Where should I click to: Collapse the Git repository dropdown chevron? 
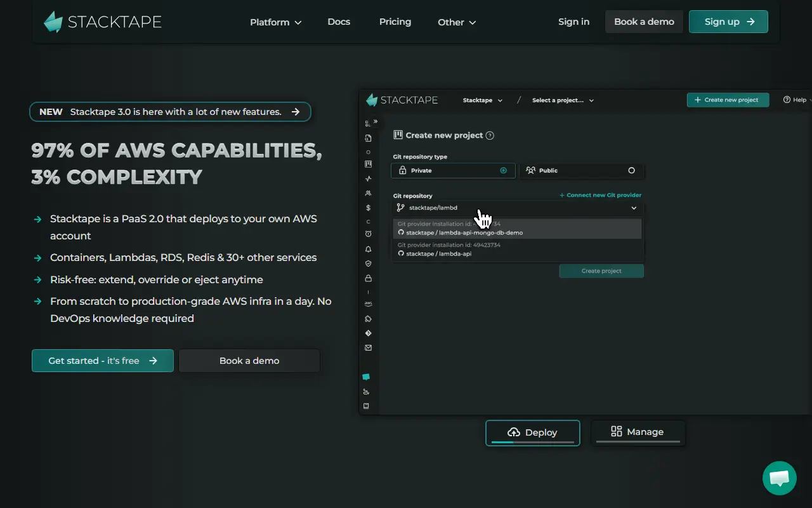coord(634,208)
